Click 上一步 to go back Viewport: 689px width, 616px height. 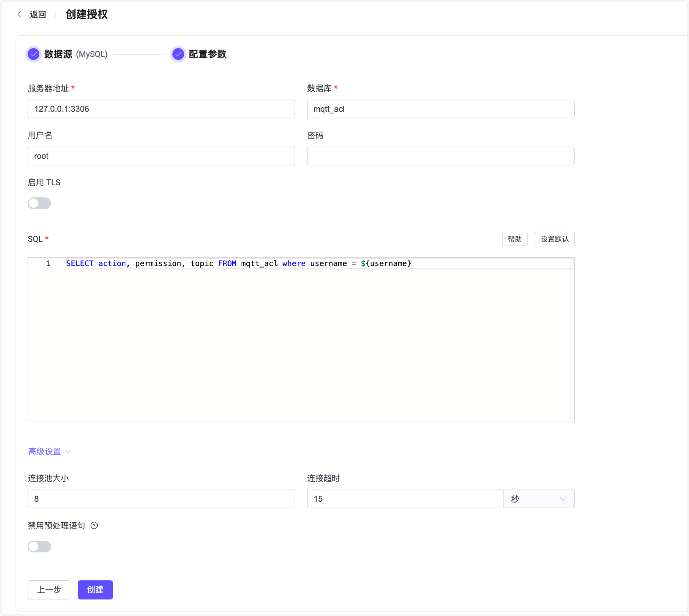(x=49, y=590)
